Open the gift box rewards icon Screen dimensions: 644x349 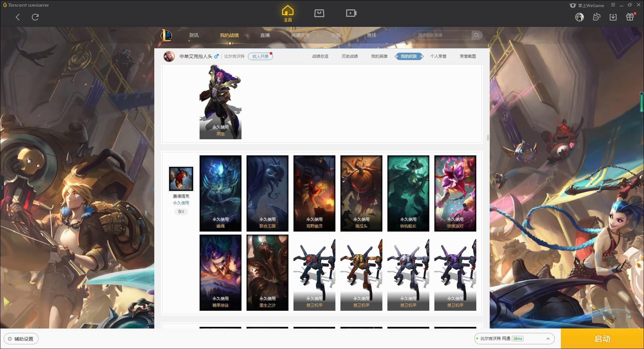[630, 17]
